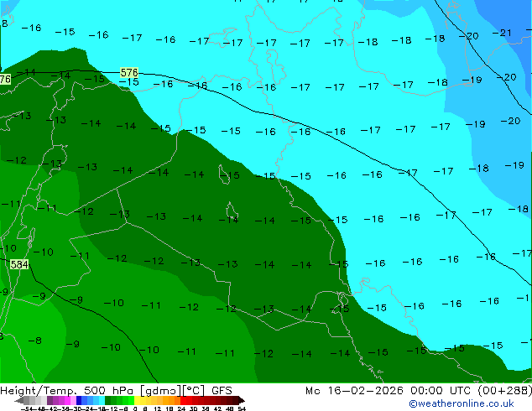Image resolution: width=532 pixels, height=411 pixels.
Task: Click the cyan swatch on the legend scale
Action: (102, 400)
